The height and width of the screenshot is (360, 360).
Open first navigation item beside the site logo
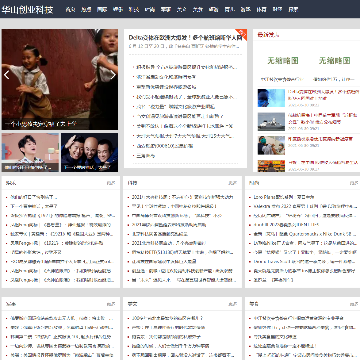pos(70,10)
